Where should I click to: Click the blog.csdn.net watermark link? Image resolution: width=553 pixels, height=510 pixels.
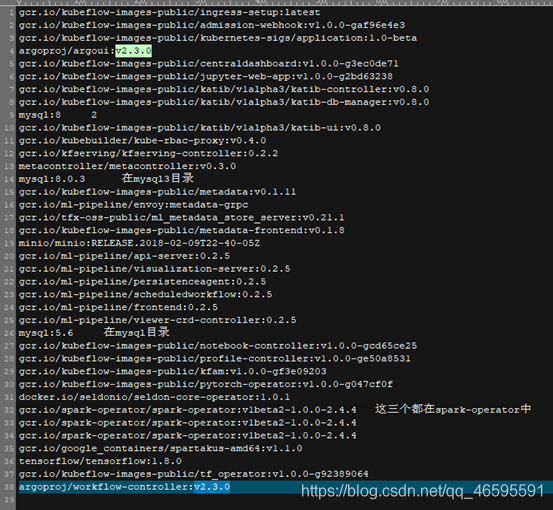[x=422, y=491]
